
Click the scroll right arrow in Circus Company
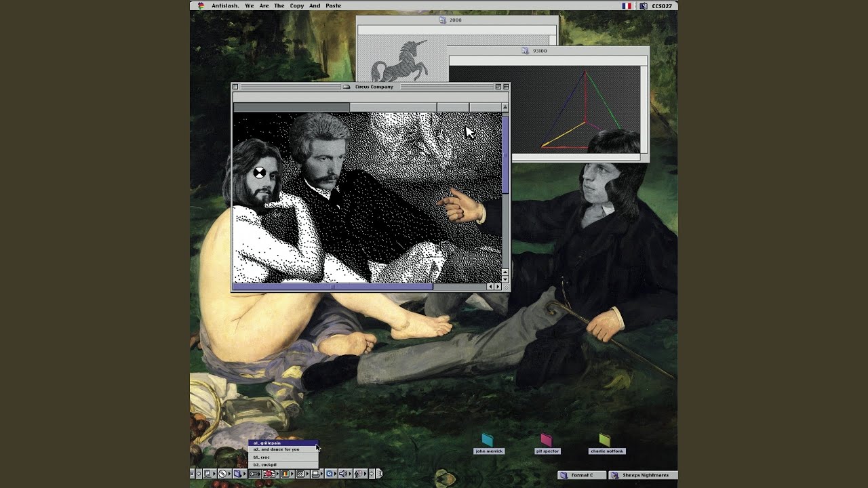click(x=498, y=287)
